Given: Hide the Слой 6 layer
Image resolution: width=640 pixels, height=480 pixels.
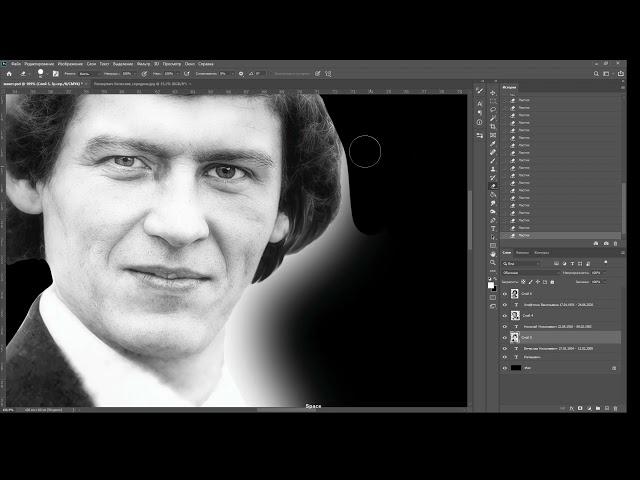Looking at the screenshot, I should tap(504, 294).
